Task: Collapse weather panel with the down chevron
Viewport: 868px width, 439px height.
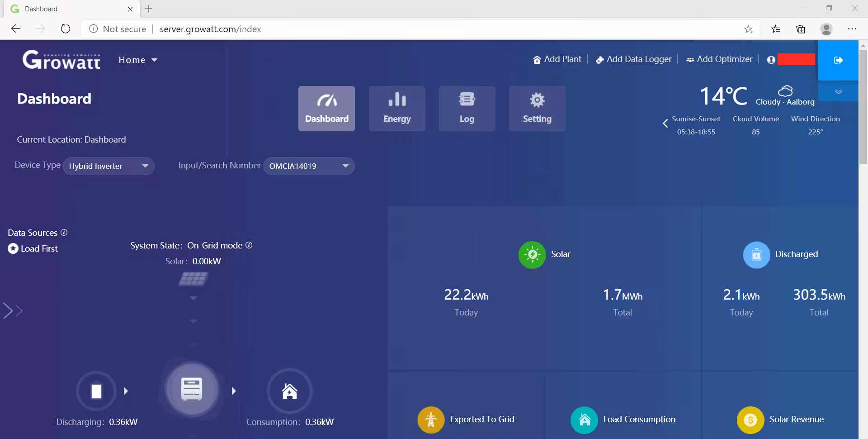Action: [x=839, y=91]
